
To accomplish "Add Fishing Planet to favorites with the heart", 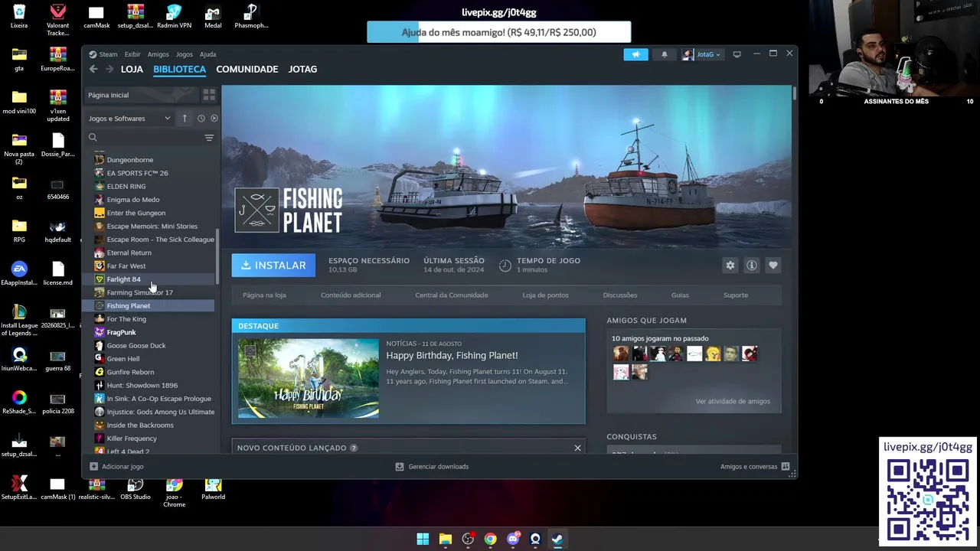I will click(773, 265).
